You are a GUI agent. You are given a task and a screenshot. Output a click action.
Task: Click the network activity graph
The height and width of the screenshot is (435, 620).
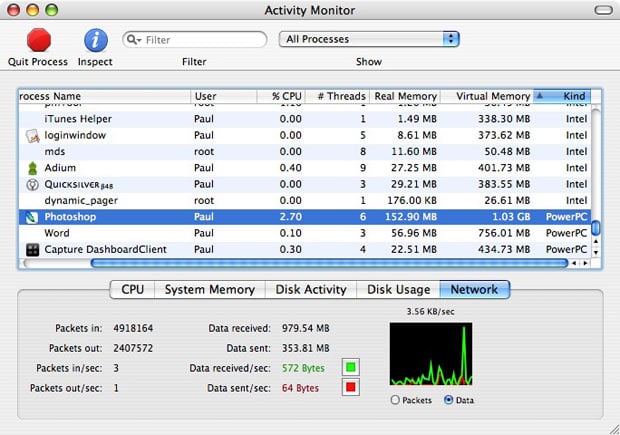[x=431, y=354]
